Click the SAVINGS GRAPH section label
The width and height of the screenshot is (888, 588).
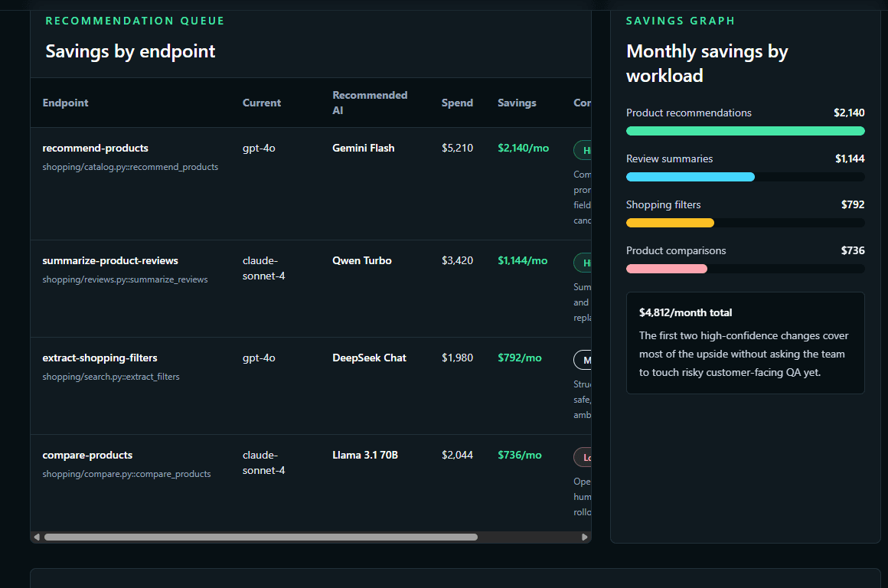pyautogui.click(x=680, y=21)
